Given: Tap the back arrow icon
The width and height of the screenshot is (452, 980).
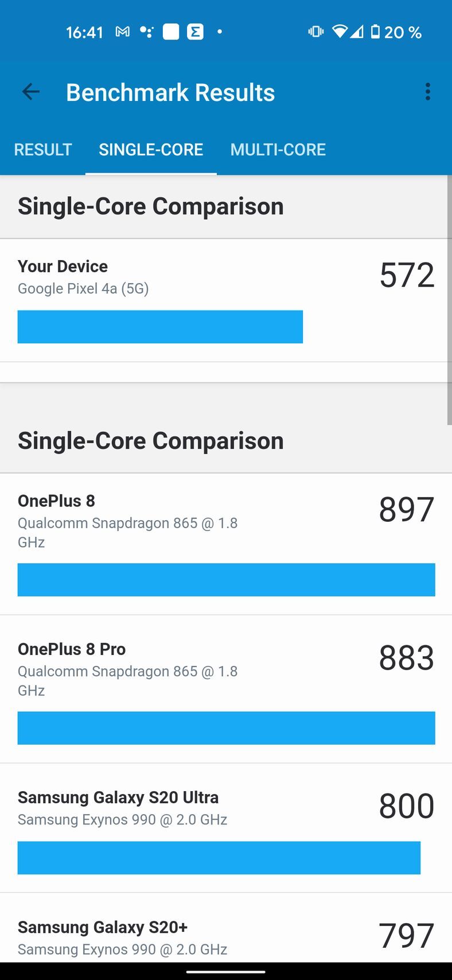Looking at the screenshot, I should 31,92.
